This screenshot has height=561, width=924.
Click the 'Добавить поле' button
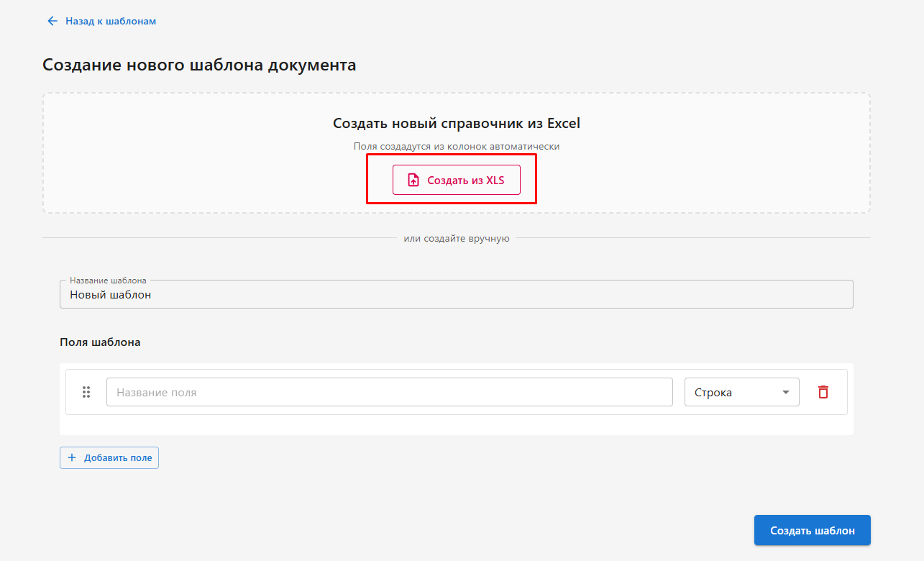109,457
